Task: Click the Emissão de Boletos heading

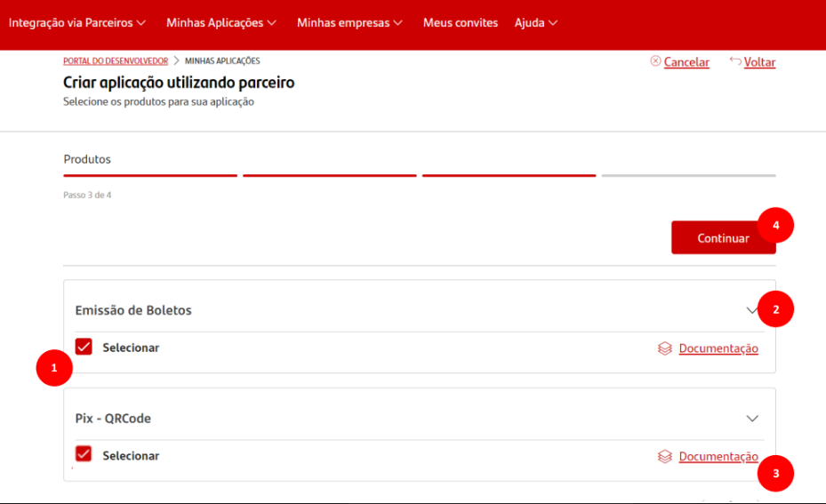Action: (x=133, y=310)
